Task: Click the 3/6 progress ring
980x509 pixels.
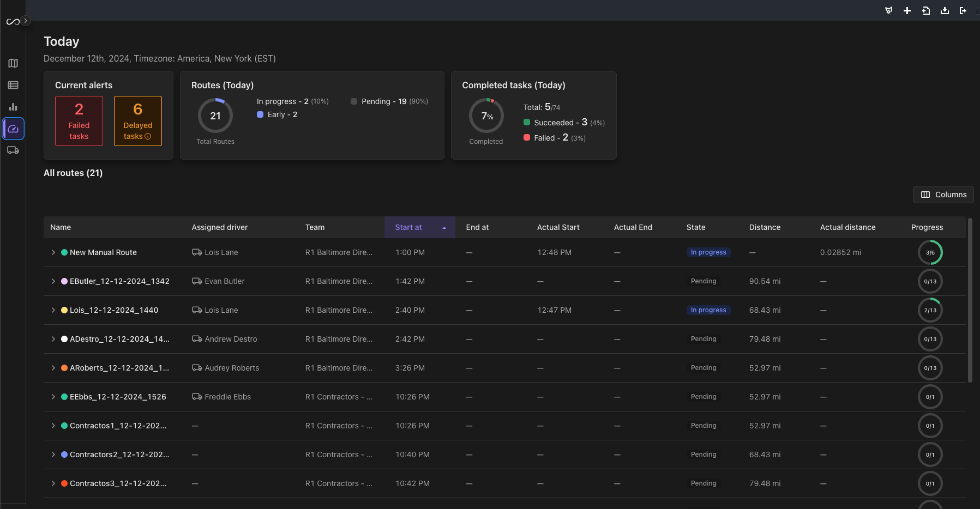Action: pos(930,252)
